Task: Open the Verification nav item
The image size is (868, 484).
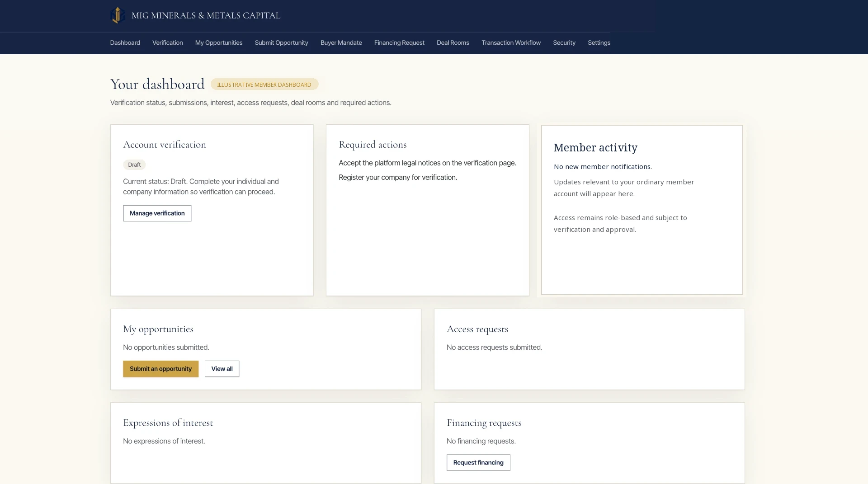Action: (x=167, y=42)
